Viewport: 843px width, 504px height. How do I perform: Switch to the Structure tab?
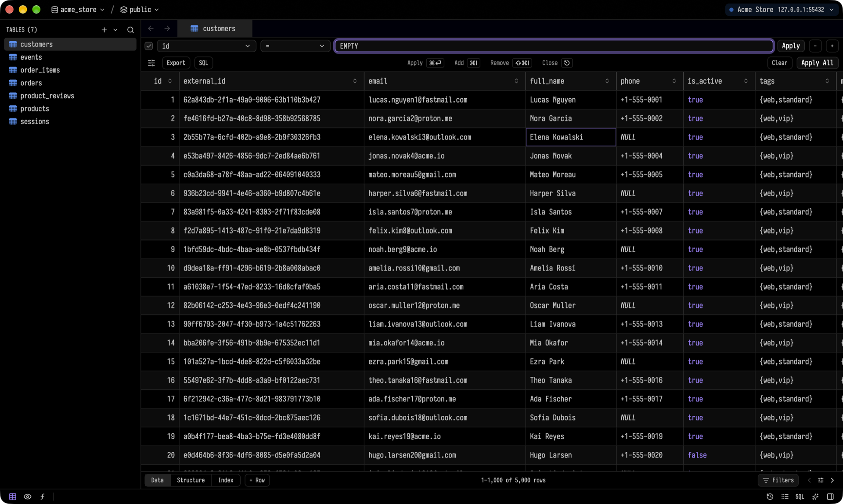(191, 480)
